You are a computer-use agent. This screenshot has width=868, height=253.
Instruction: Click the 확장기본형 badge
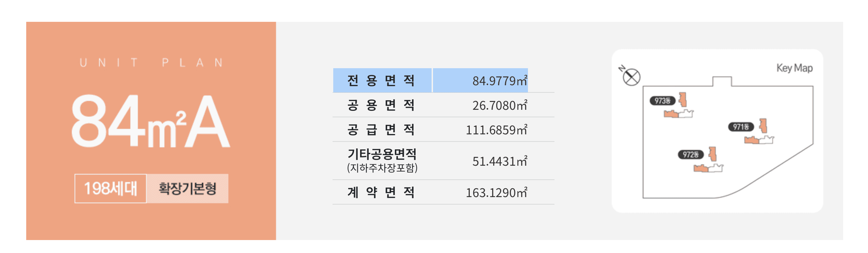click(x=187, y=189)
